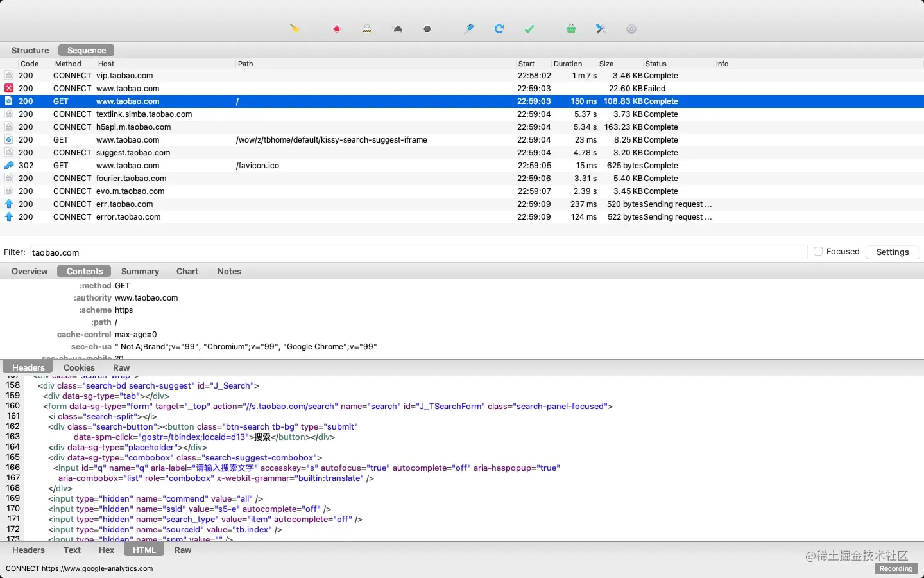Image resolution: width=924 pixels, height=578 pixels.
Task: Click the 108.83 KB size cell
Action: 622,101
